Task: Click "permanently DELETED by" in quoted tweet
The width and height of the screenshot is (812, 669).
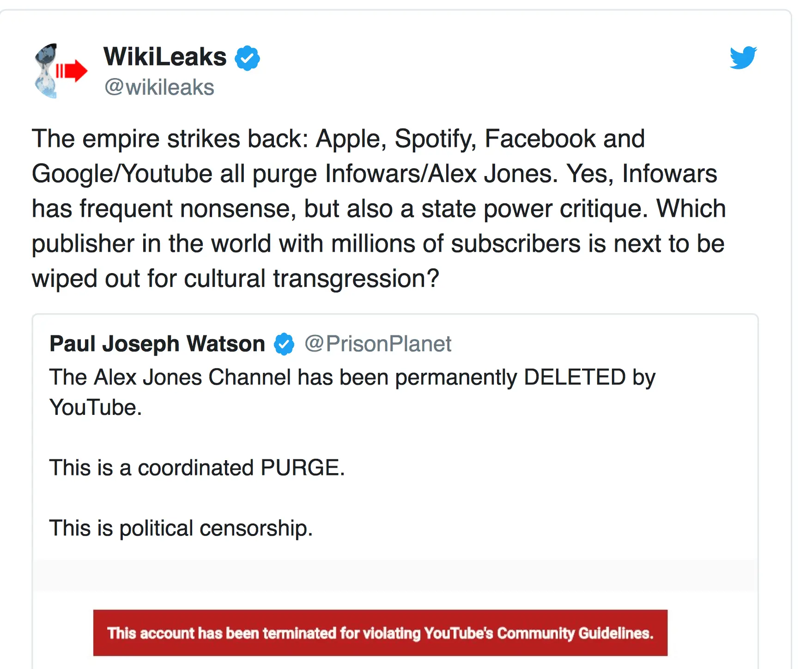Action: click(525, 377)
